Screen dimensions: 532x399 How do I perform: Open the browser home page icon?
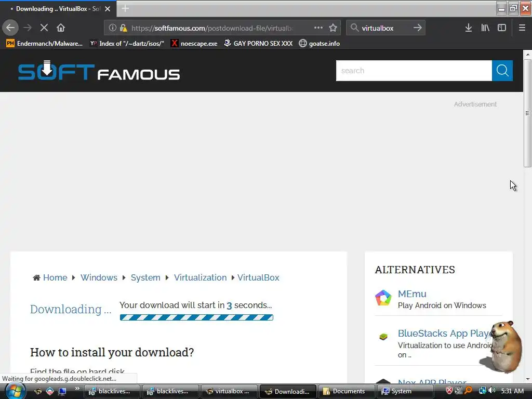point(61,28)
